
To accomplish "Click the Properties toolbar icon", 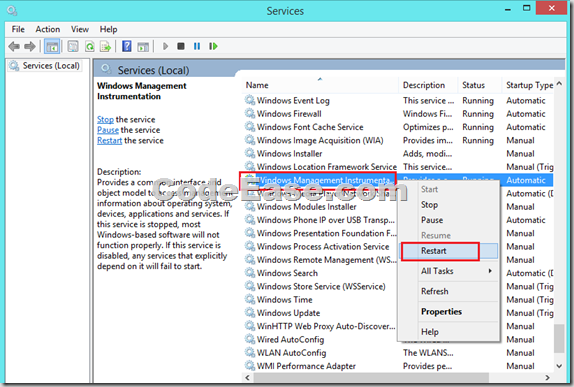I will tap(73, 46).
